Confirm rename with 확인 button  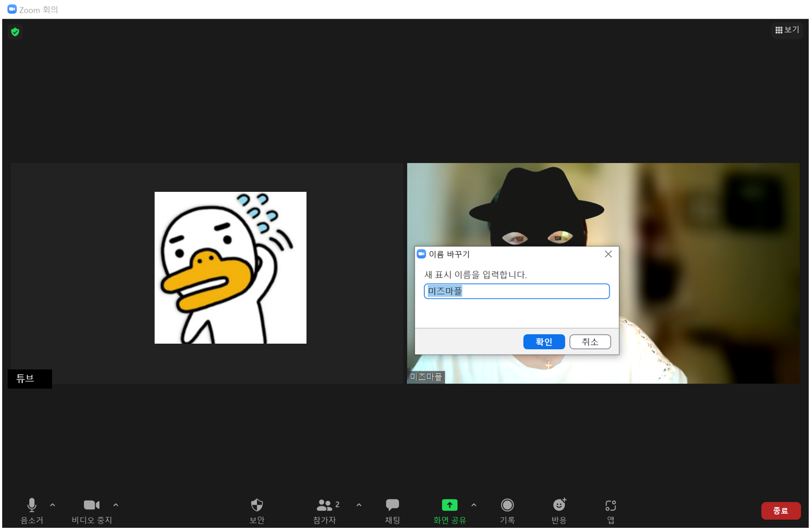click(544, 341)
